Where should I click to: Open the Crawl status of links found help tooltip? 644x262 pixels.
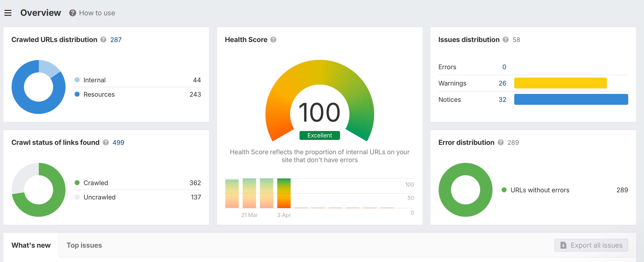point(106,143)
